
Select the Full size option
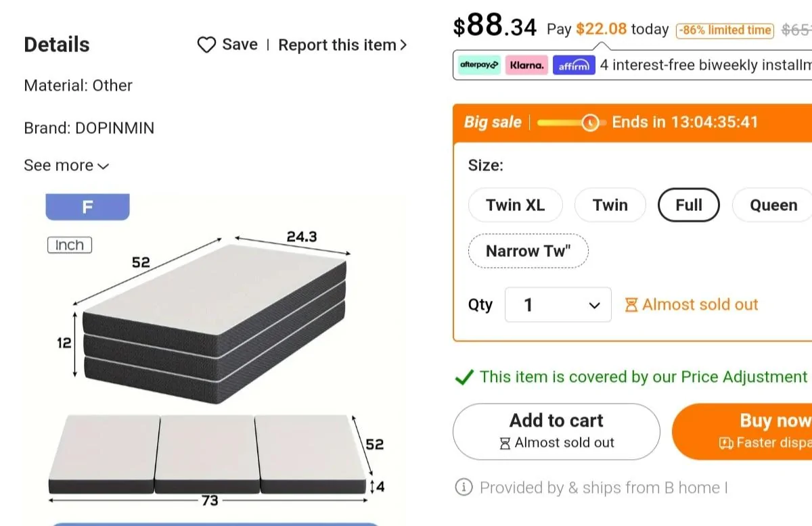pyautogui.click(x=688, y=205)
